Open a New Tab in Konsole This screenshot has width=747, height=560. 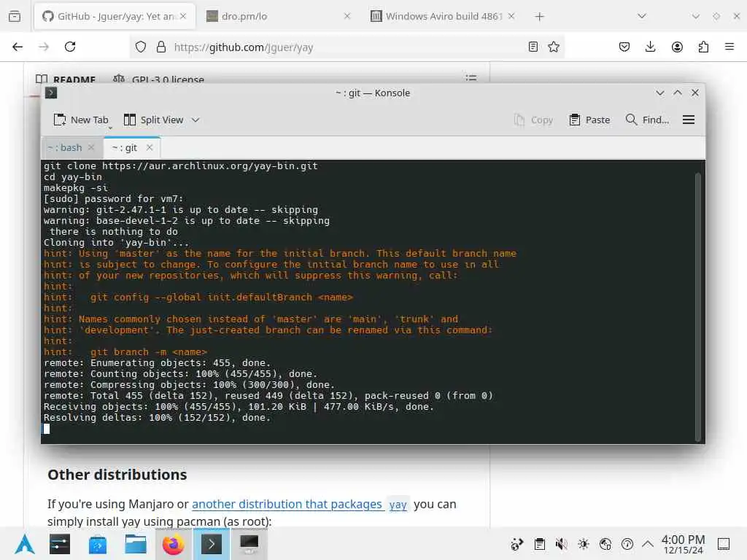pos(81,120)
